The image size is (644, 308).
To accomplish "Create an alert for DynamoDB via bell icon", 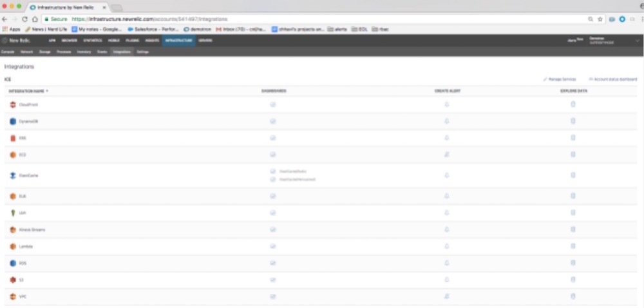I will pyautogui.click(x=447, y=121).
